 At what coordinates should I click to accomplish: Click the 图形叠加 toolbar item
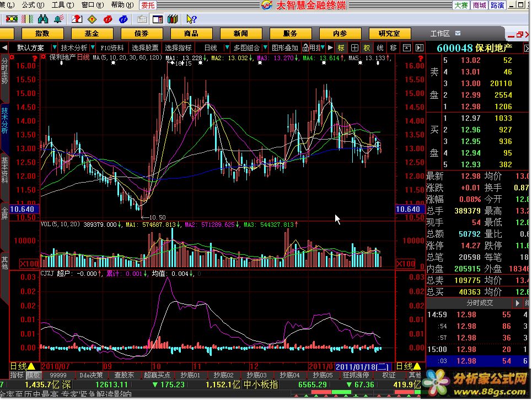pyautogui.click(x=285, y=48)
